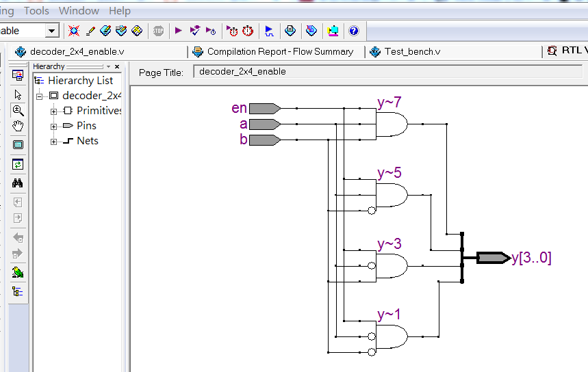588x372 pixels.
Task: Start Compilation with the purple play icon
Action: [179, 31]
